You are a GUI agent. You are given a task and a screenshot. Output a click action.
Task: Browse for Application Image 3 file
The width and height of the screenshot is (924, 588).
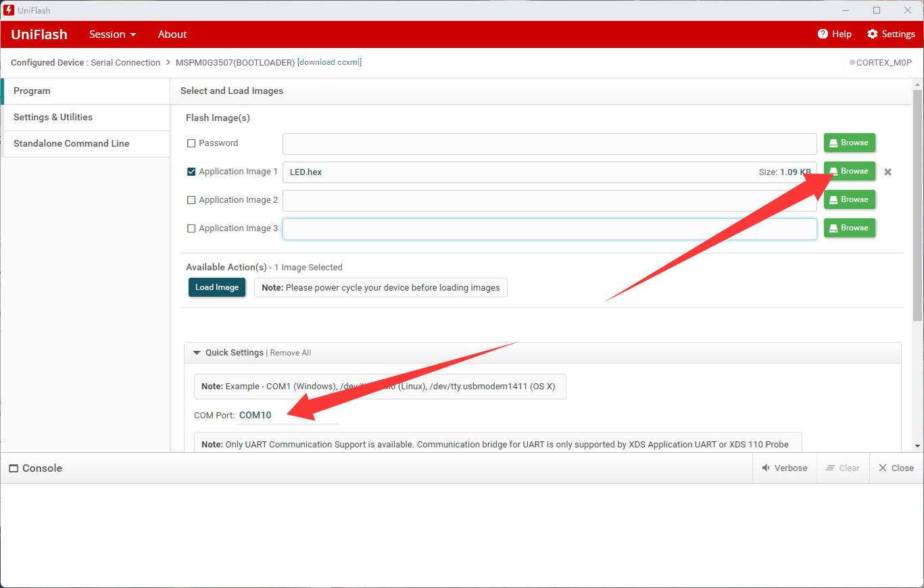[849, 228]
